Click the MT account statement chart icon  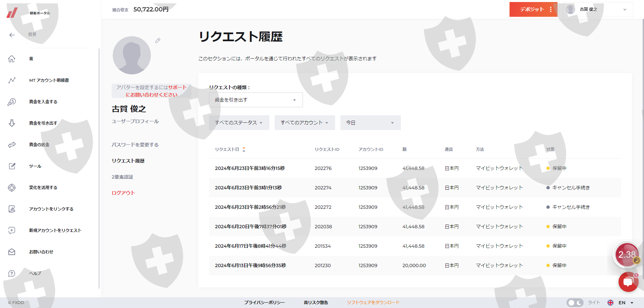[12, 80]
